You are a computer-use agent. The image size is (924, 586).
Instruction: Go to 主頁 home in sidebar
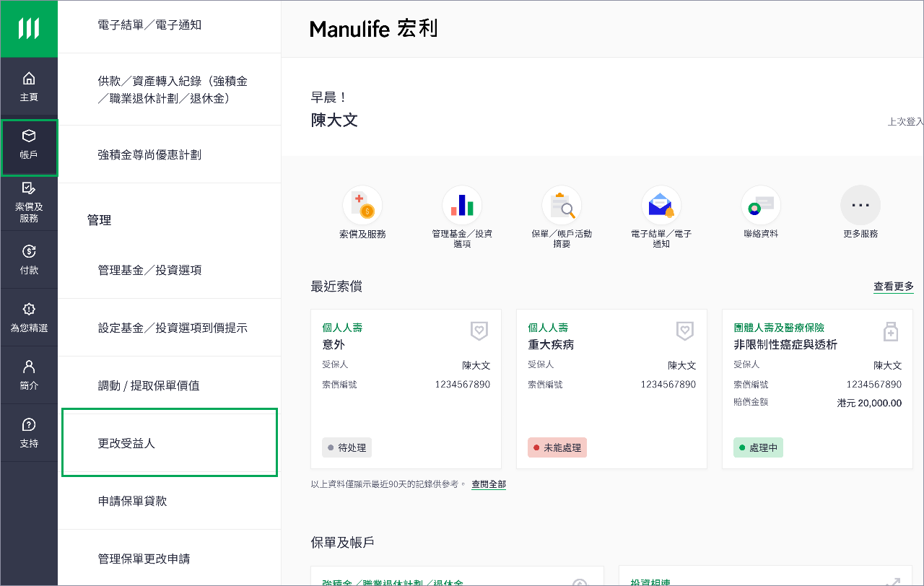[x=29, y=87]
